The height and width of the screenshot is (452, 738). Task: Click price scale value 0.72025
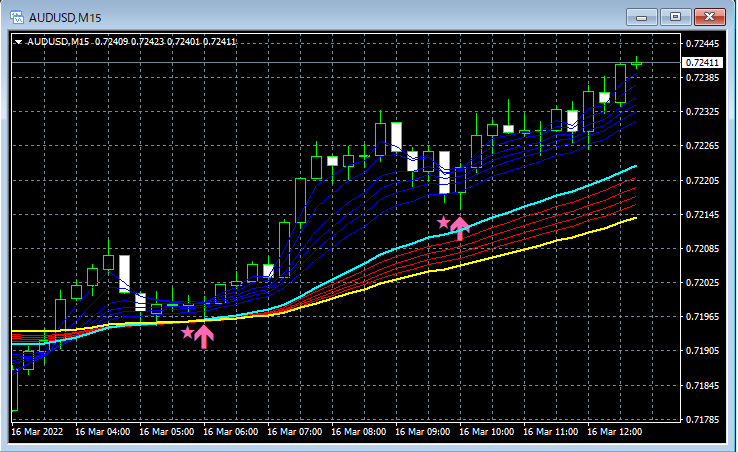(x=702, y=282)
